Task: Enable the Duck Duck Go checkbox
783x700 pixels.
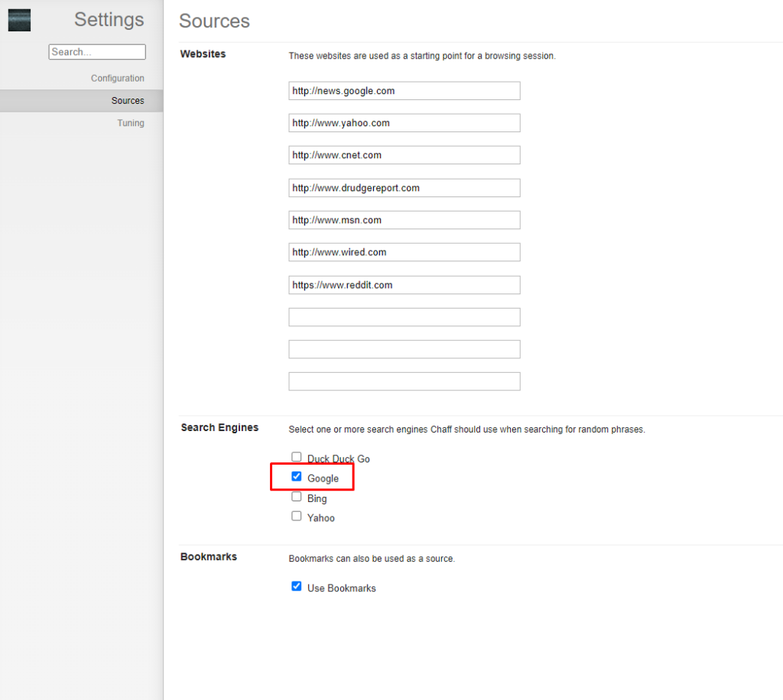Action: [x=297, y=457]
